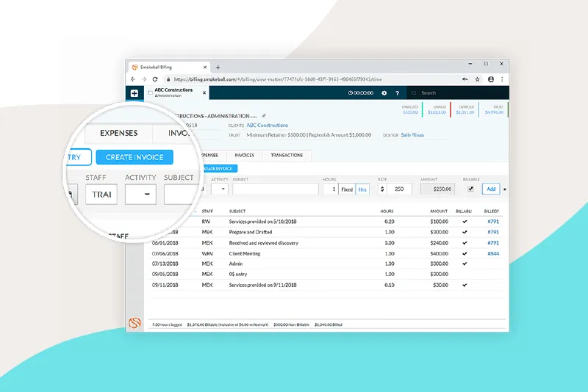This screenshot has height=392, width=588.
Task: Switch to the Transactions tab
Action: click(x=287, y=155)
